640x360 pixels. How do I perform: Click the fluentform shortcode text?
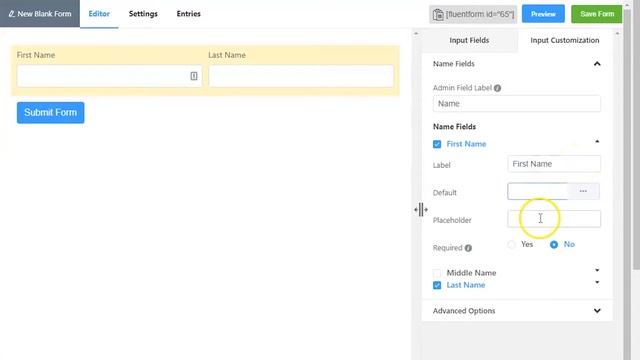(480, 14)
